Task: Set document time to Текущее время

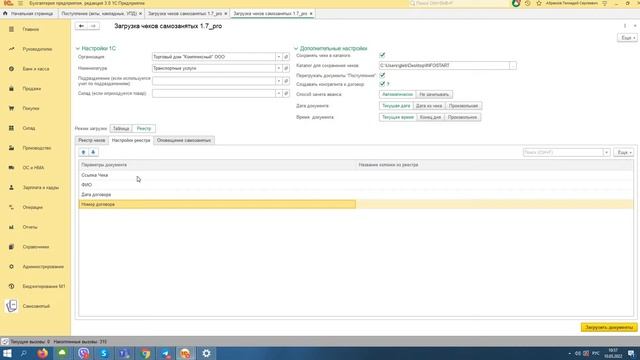Action: click(x=398, y=117)
